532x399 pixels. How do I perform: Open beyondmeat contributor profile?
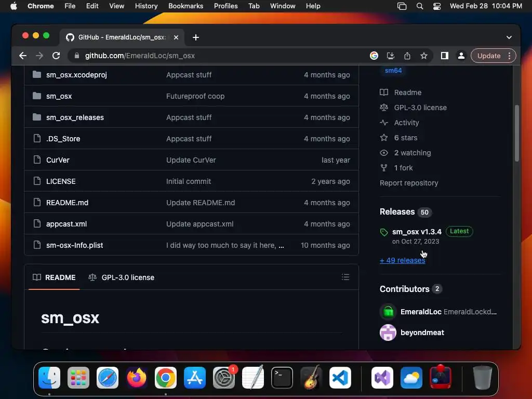coord(422,332)
